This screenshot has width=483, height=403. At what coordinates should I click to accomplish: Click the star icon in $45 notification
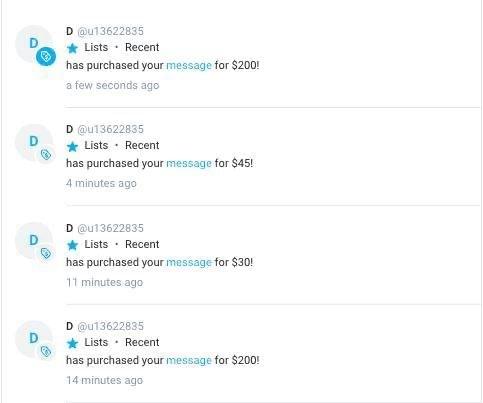coord(72,146)
